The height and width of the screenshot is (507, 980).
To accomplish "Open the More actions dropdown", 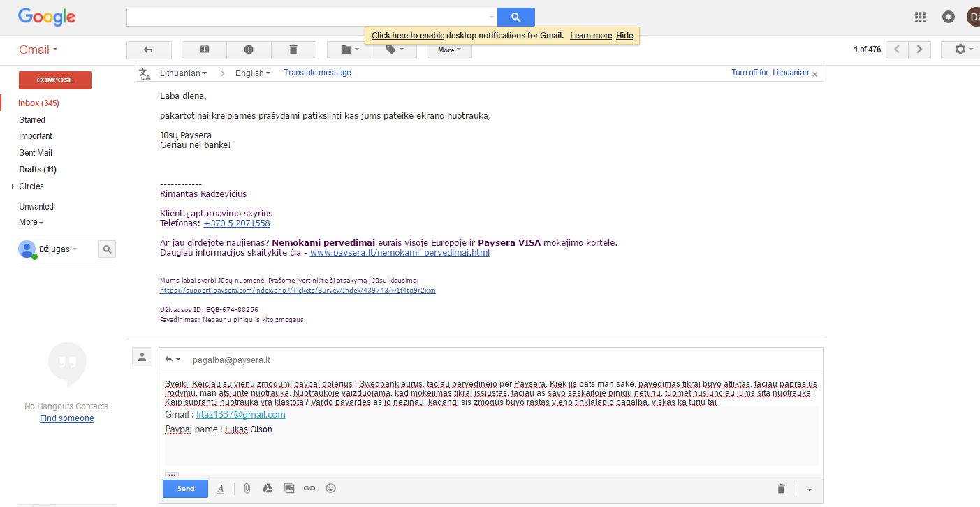I will click(x=449, y=50).
